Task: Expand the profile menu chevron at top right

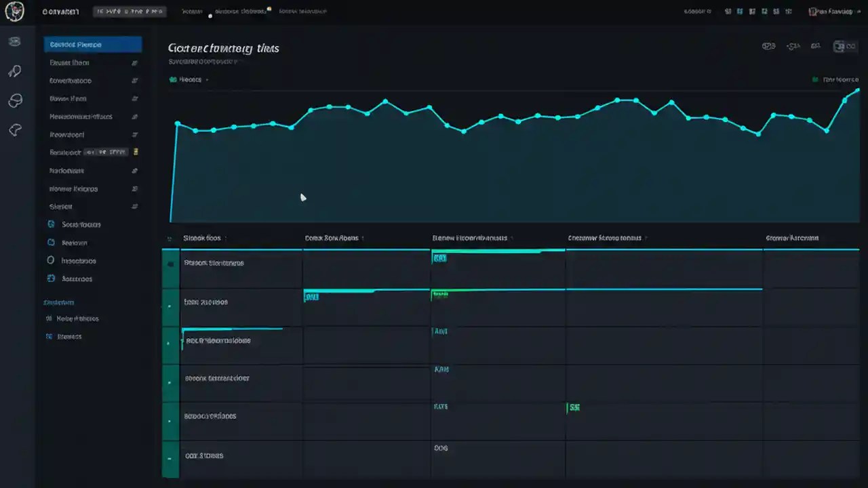Action: pos(859,12)
